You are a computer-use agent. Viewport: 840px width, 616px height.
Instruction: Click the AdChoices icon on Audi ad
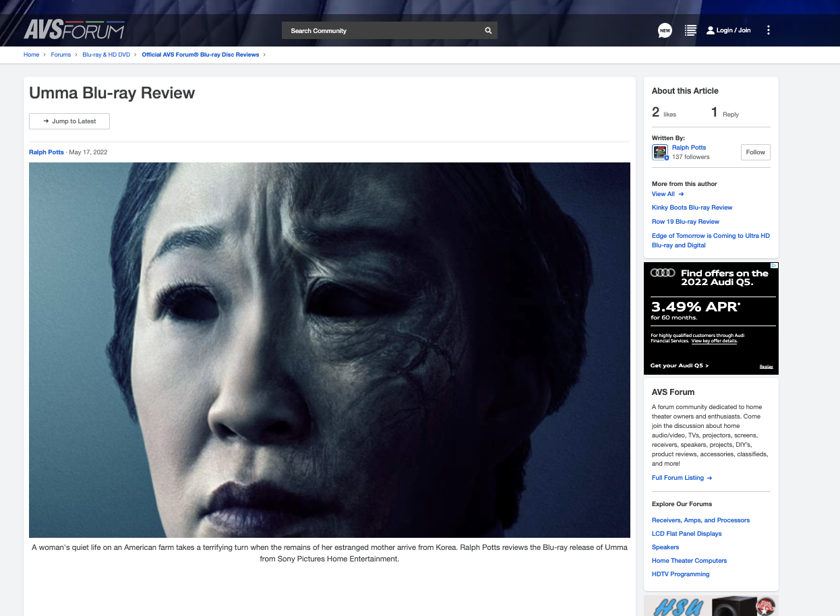(x=775, y=266)
